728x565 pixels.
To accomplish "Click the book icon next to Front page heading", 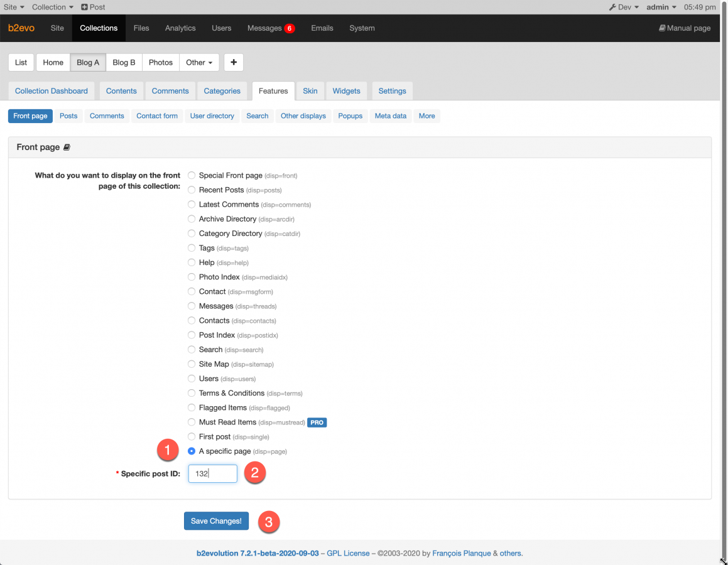I will pos(66,146).
